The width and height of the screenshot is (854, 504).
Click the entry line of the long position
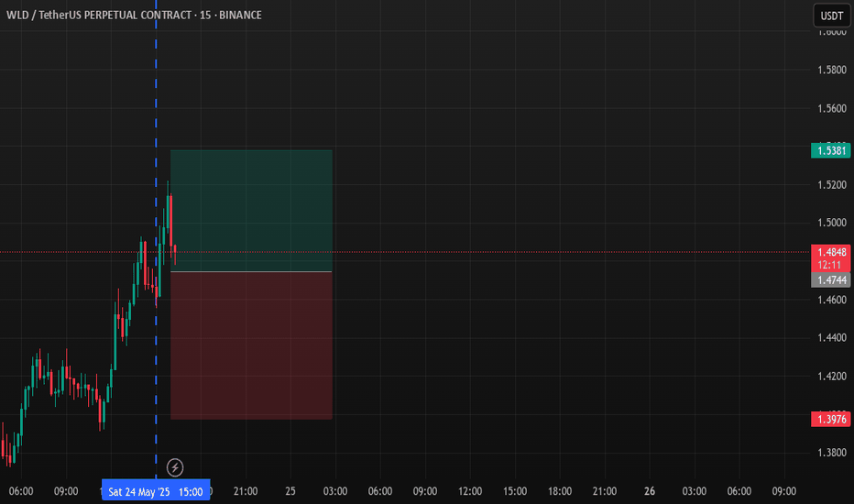point(251,271)
